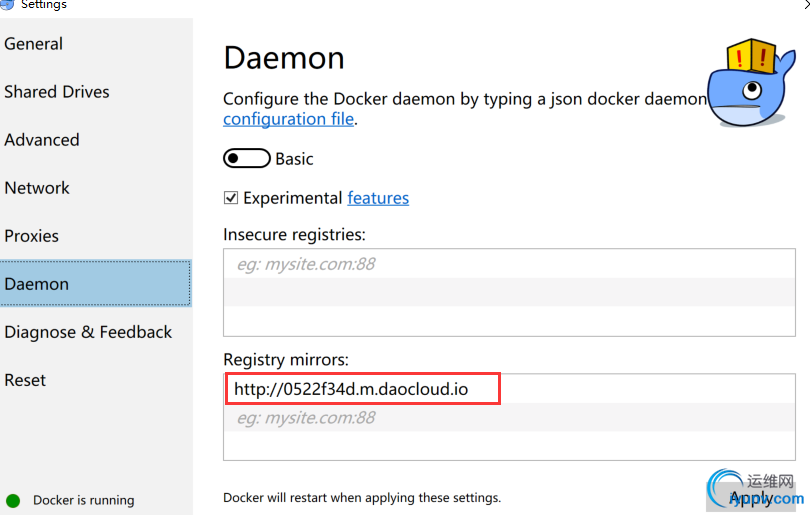
Task: Select the Daemon tab in sidebar
Action: coord(96,284)
